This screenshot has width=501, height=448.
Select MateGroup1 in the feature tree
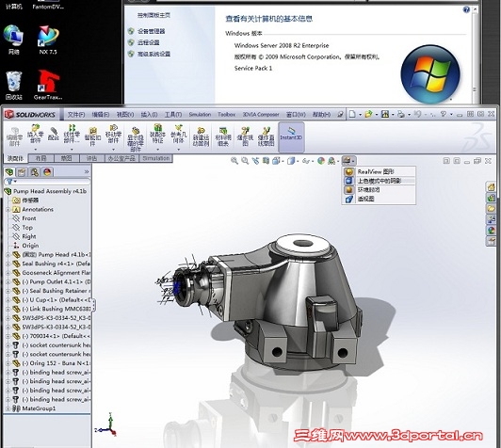[x=39, y=408]
